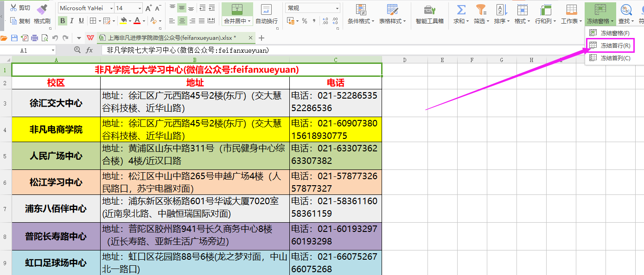
Task: Open Table Style (表格样式) menu
Action: (392, 14)
